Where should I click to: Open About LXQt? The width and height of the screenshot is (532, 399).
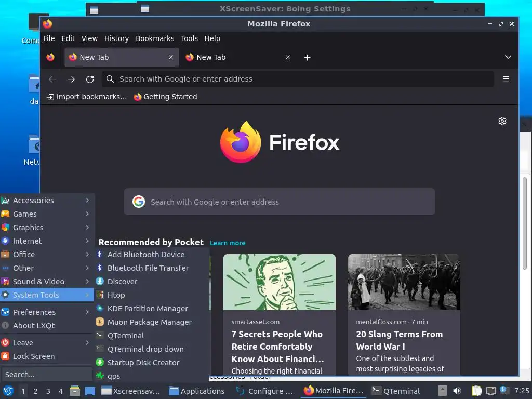[x=47, y=326]
